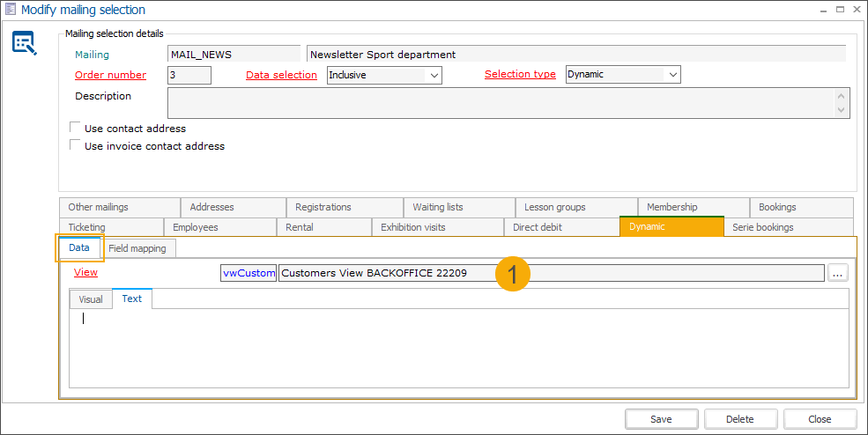Click the Save button
Viewport: 868px width, 435px height.
pos(661,419)
